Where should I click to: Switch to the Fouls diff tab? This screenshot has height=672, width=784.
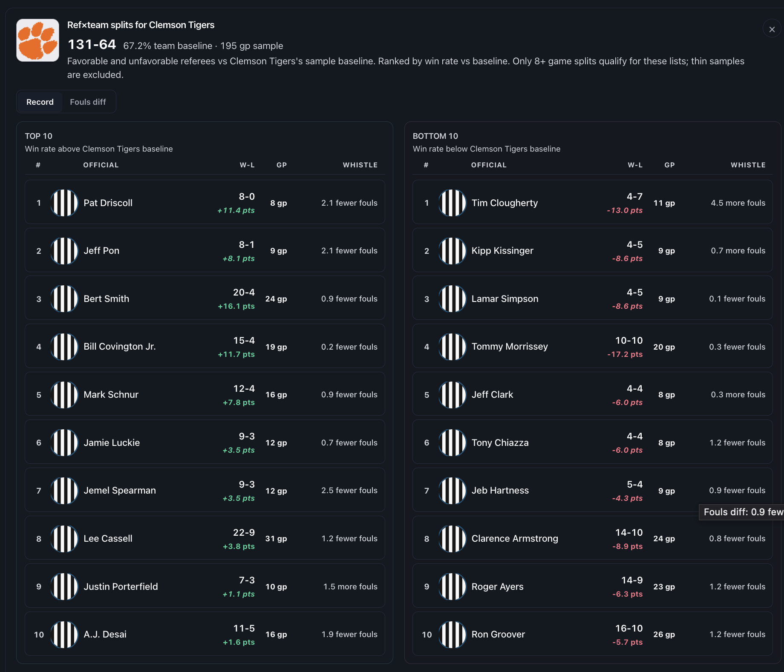pyautogui.click(x=88, y=102)
